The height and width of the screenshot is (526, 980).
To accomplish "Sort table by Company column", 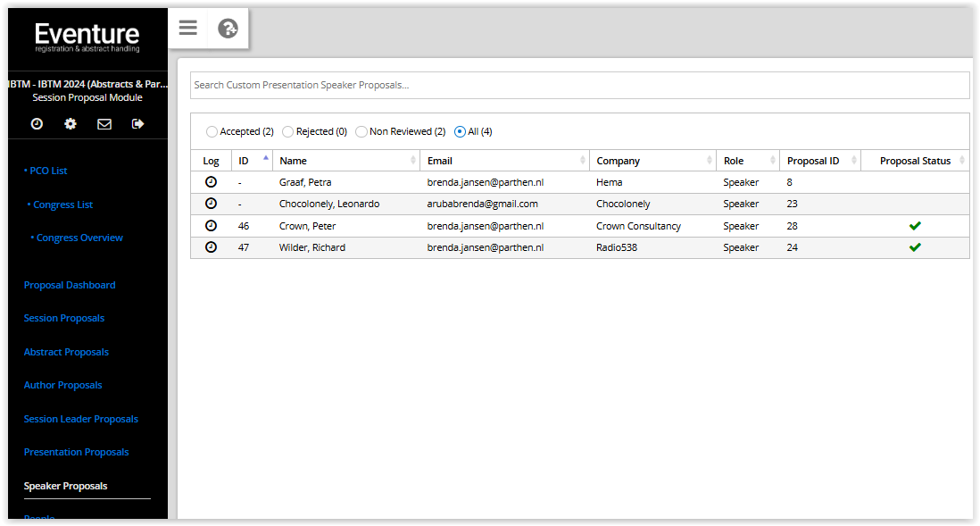I will [653, 161].
